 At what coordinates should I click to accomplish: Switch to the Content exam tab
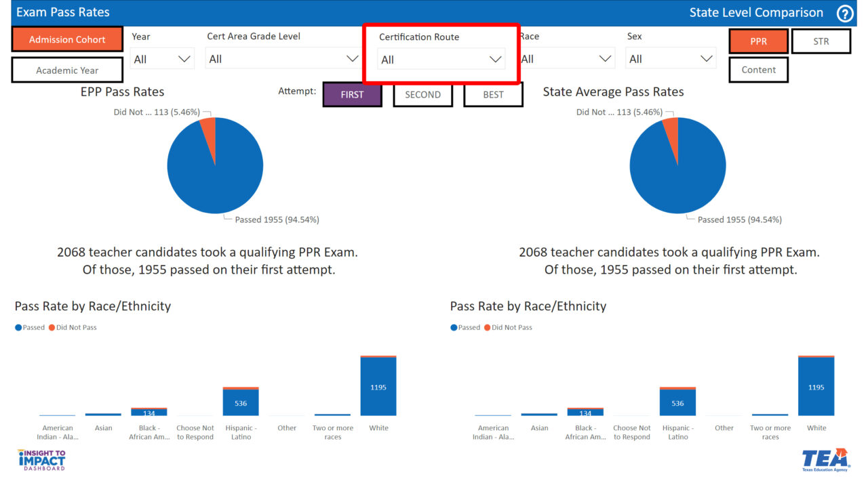click(x=758, y=70)
